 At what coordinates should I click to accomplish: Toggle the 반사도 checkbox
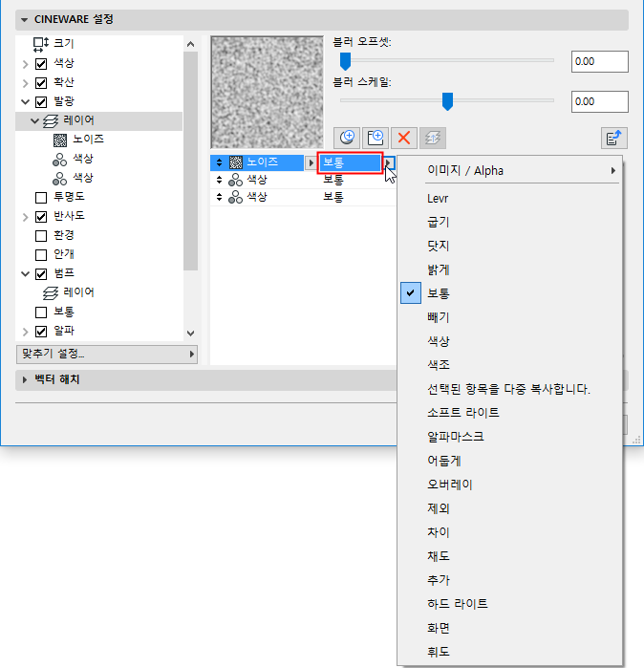click(x=41, y=217)
